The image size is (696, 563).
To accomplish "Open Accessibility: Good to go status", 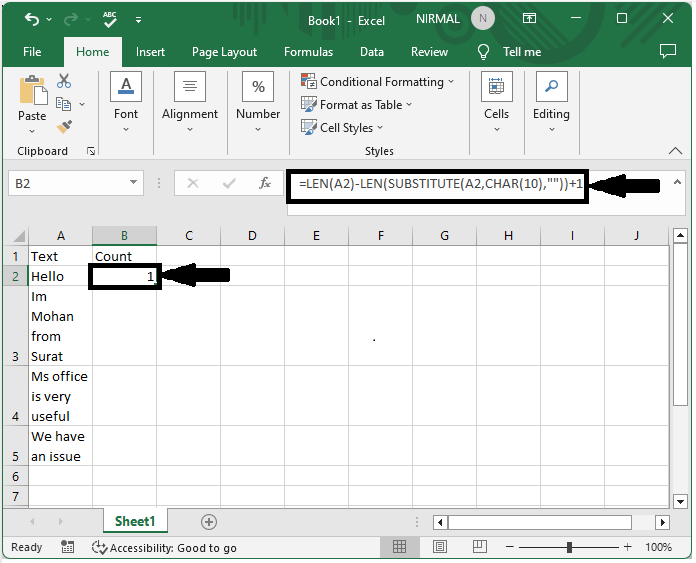I will click(x=164, y=547).
